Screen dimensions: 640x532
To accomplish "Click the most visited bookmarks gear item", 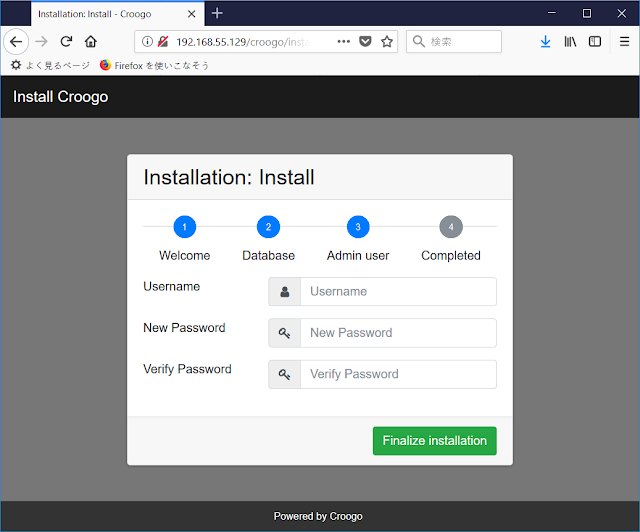I will tap(50, 65).
